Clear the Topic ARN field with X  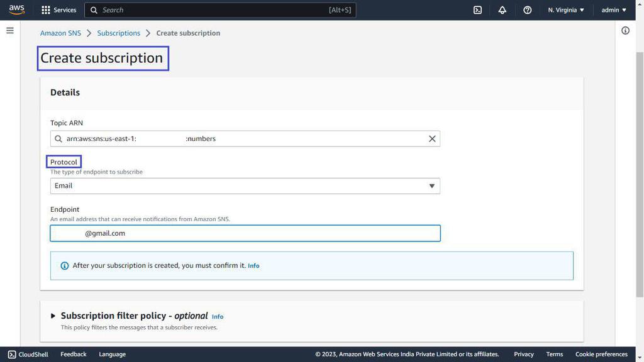(x=432, y=139)
